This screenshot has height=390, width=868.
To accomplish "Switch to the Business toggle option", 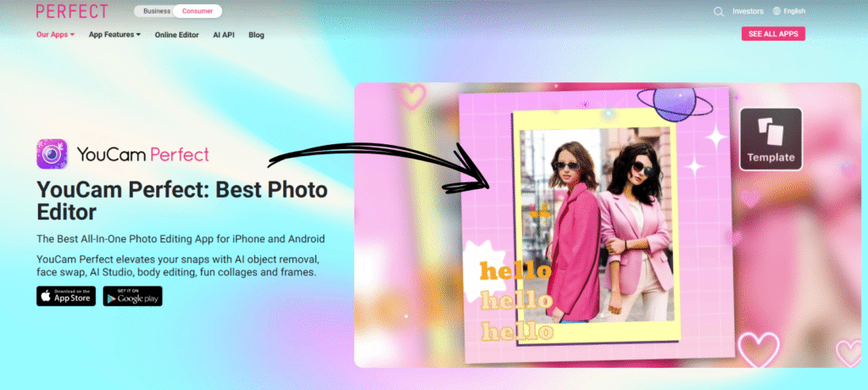I will (157, 11).
